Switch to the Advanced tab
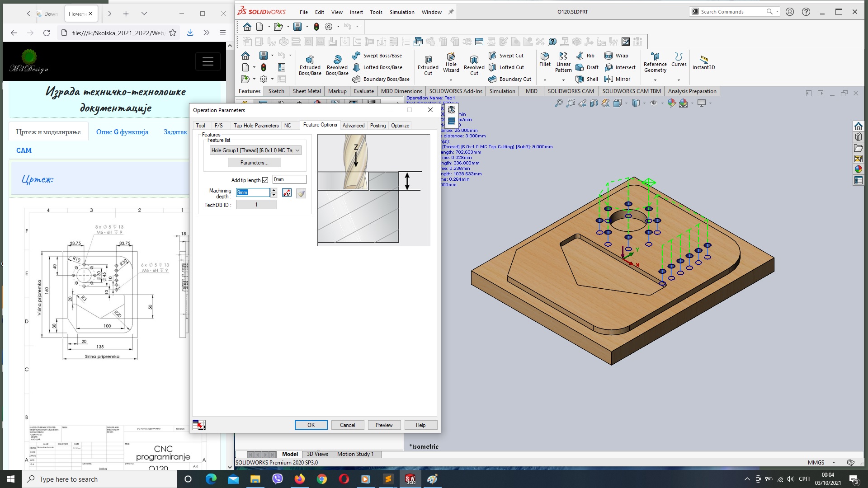Screen dimensions: 868x488 353,125
